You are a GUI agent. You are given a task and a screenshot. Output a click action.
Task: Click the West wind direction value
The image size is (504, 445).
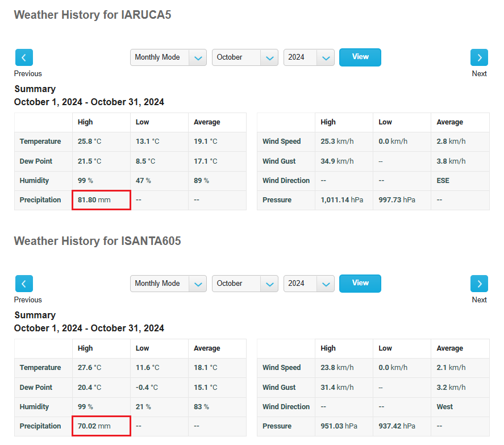tap(444, 407)
